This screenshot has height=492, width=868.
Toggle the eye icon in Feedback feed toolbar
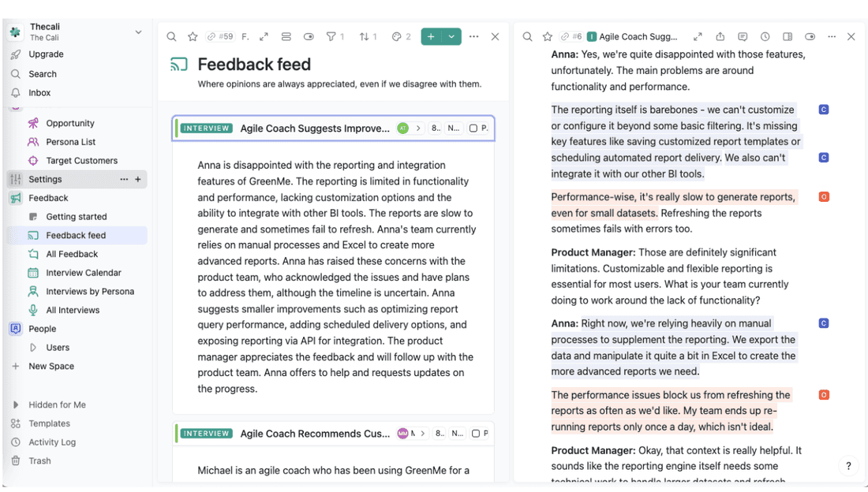308,36
